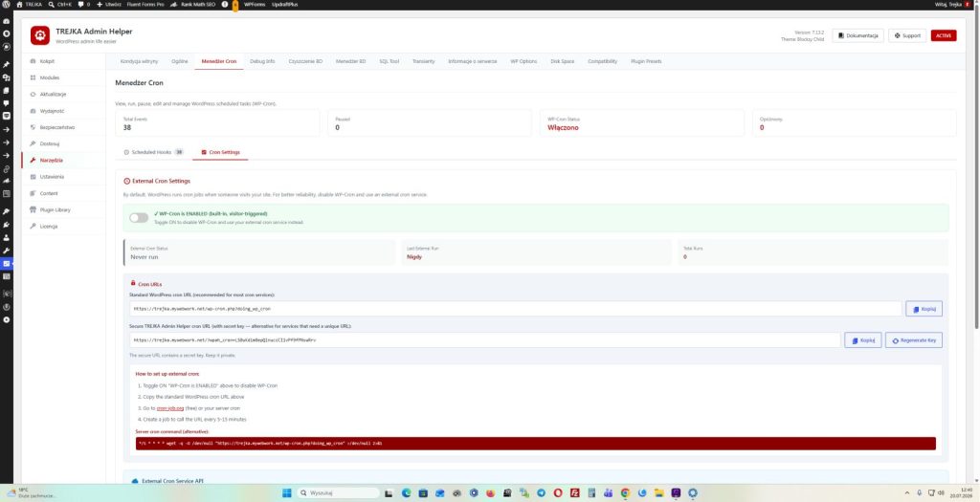
Task: Switch to Kondycja witryny tab
Action: [x=139, y=61]
